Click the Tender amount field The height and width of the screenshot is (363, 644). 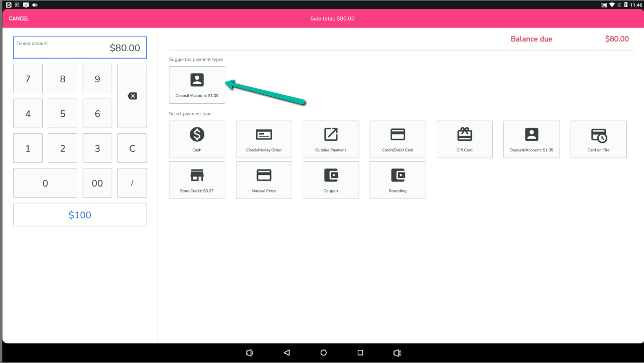click(80, 48)
